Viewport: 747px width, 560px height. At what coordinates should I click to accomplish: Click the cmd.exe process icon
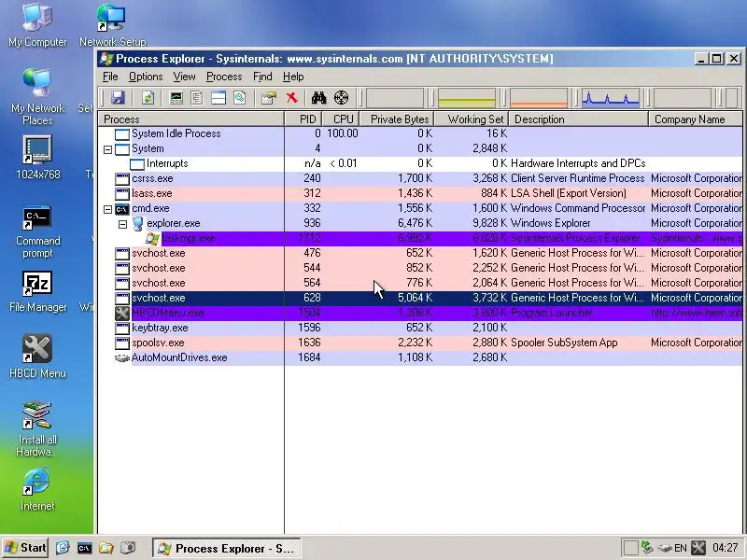pyautogui.click(x=122, y=208)
